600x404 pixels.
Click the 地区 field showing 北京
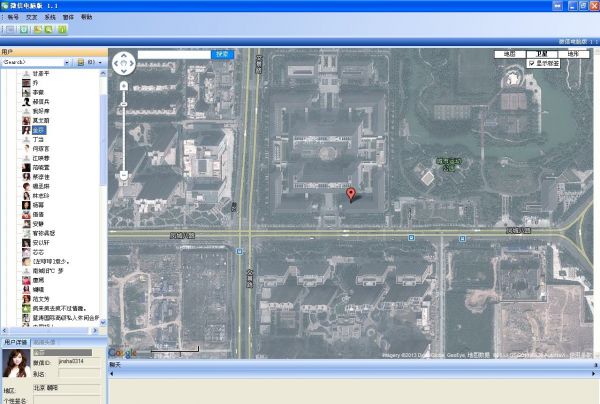click(x=66, y=388)
